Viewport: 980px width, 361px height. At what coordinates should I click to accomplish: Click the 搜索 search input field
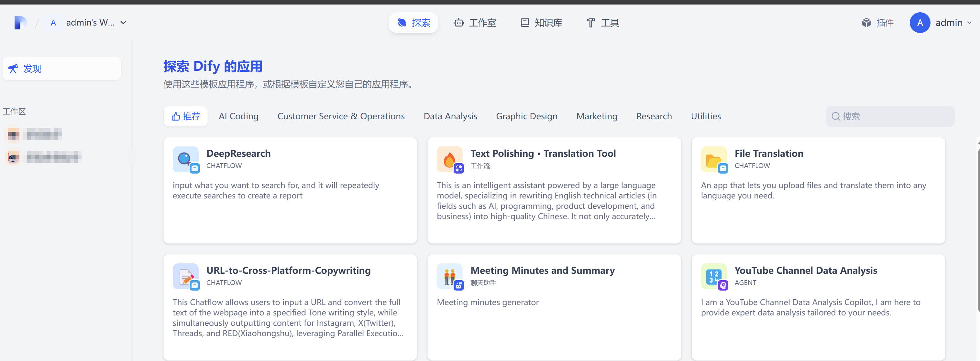click(890, 116)
